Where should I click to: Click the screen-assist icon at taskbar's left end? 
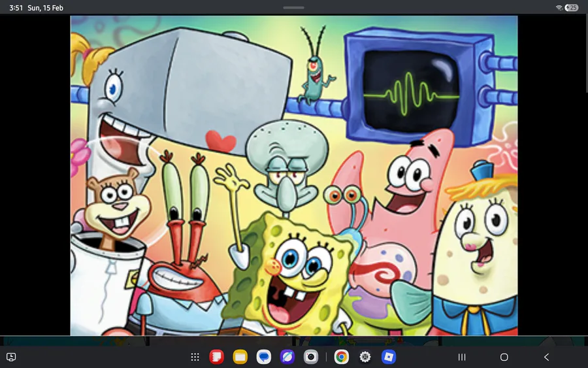point(11,357)
